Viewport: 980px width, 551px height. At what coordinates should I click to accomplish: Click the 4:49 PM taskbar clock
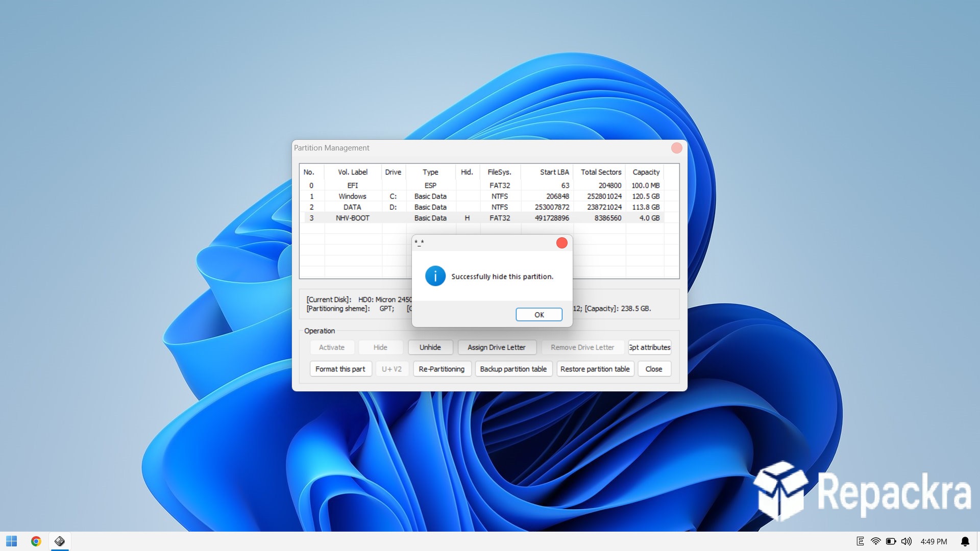(934, 542)
